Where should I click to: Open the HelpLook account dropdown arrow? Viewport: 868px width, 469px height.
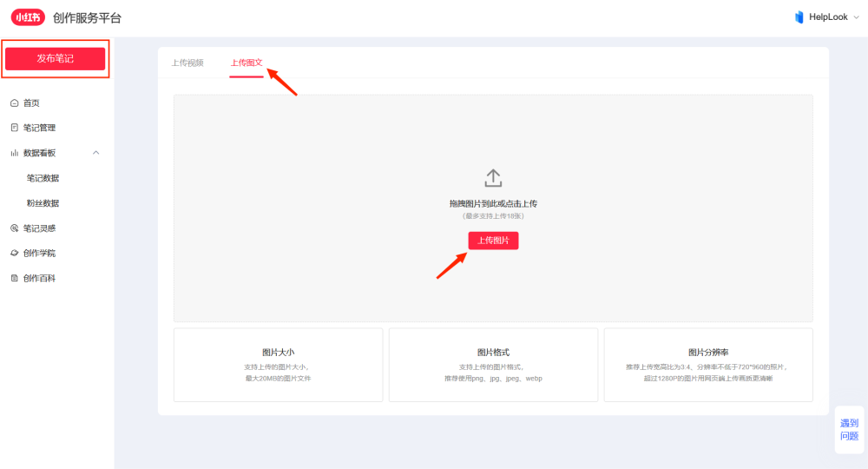856,17
